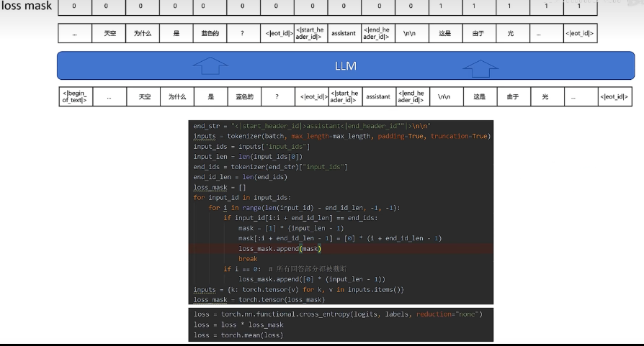Click the 'mask[:i + end_id_len - 1] = [0]' line

(340, 239)
